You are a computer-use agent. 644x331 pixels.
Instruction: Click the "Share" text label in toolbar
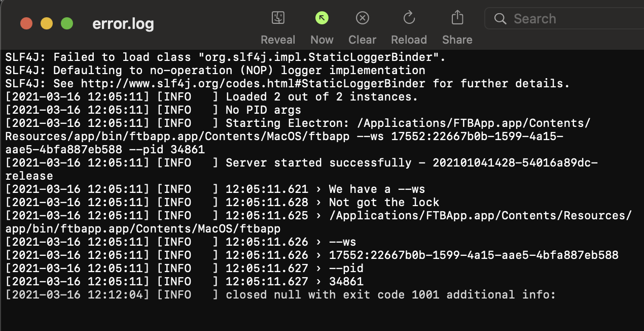(457, 40)
